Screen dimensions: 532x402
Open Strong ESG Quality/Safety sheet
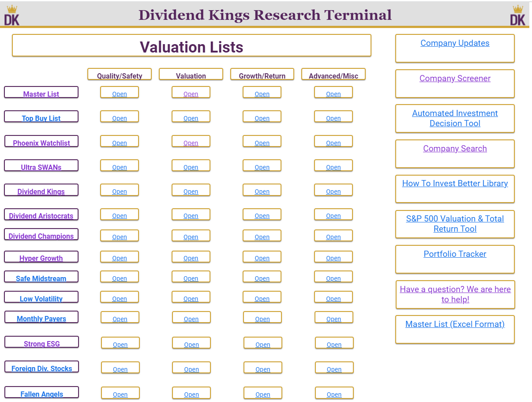coord(120,345)
